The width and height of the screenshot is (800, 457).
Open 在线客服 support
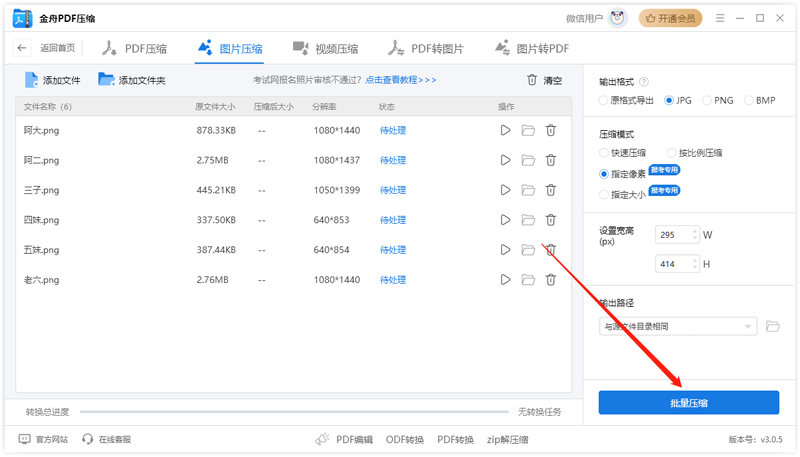[x=107, y=439]
